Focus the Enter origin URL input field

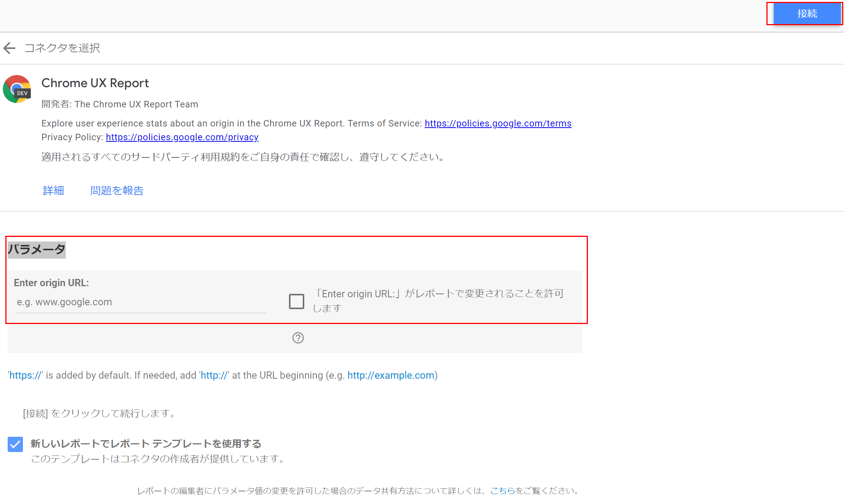coord(140,302)
